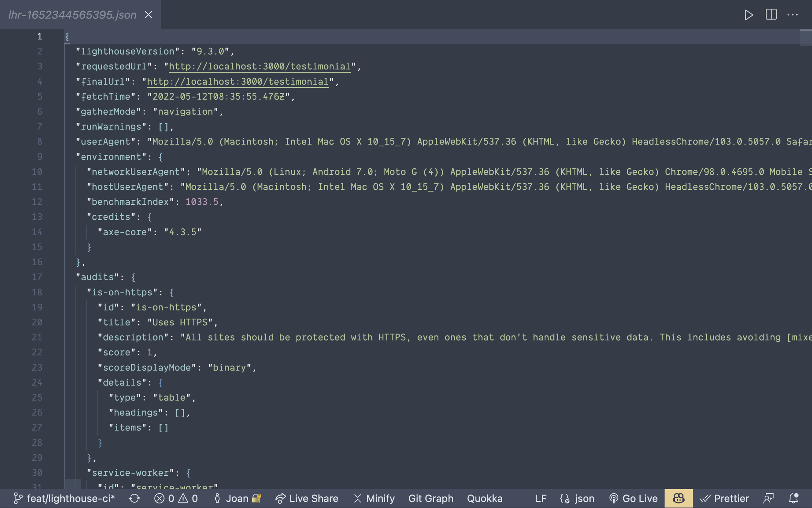Toggle Prettier formatter status
Image resolution: width=812 pixels, height=508 pixels.
(724, 499)
